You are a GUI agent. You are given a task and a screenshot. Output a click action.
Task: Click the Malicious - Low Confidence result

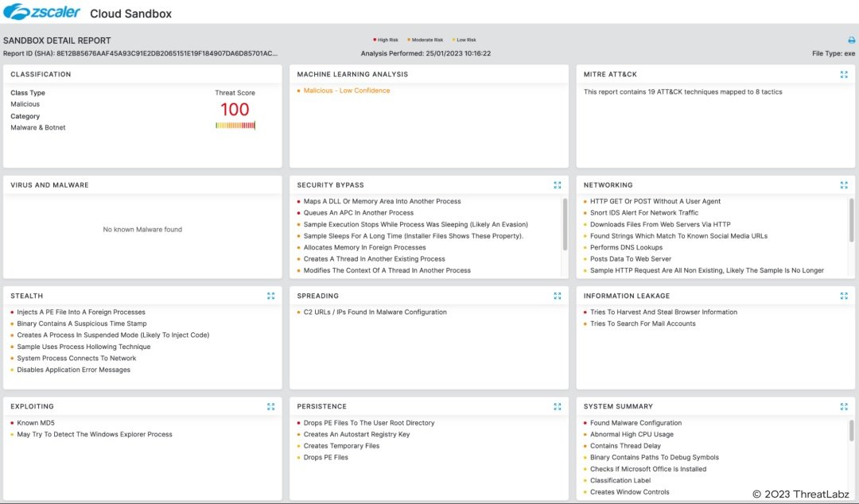347,91
